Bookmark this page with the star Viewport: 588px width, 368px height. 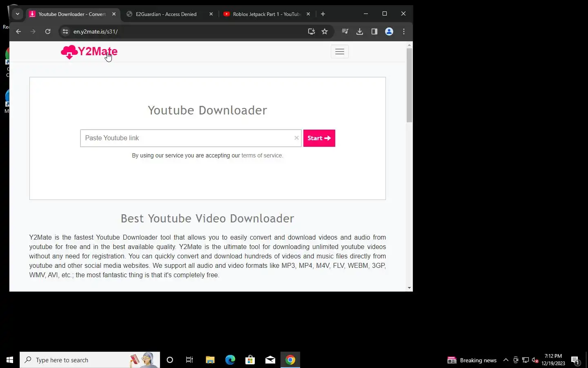tap(325, 31)
